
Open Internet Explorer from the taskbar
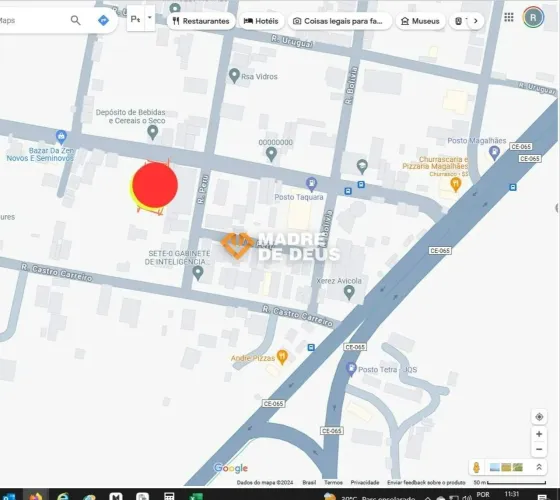tap(62, 496)
